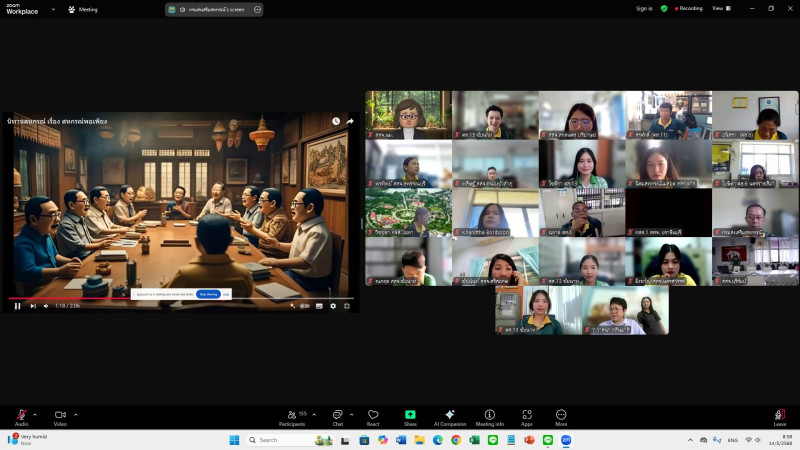The height and width of the screenshot is (450, 800).
Task: Open the video player settings gear
Action: [x=333, y=306]
